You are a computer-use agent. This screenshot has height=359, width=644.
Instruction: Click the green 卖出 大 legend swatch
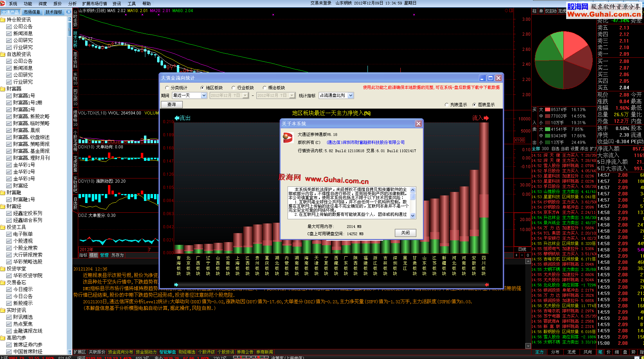[x=547, y=129]
